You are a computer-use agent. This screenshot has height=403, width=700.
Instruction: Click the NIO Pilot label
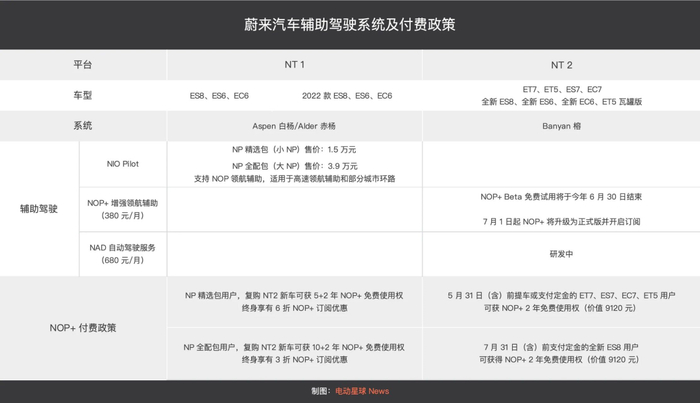tap(123, 164)
